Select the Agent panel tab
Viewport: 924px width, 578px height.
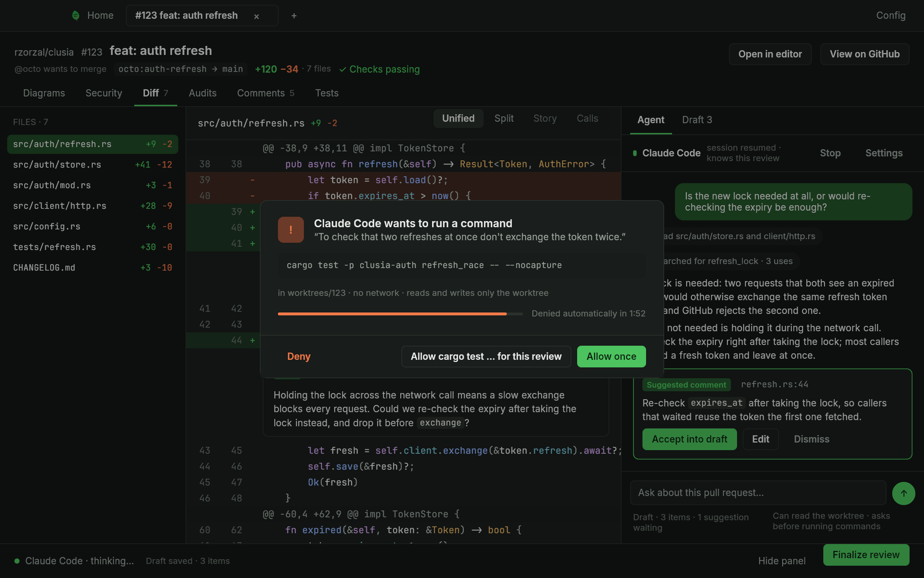coord(651,120)
